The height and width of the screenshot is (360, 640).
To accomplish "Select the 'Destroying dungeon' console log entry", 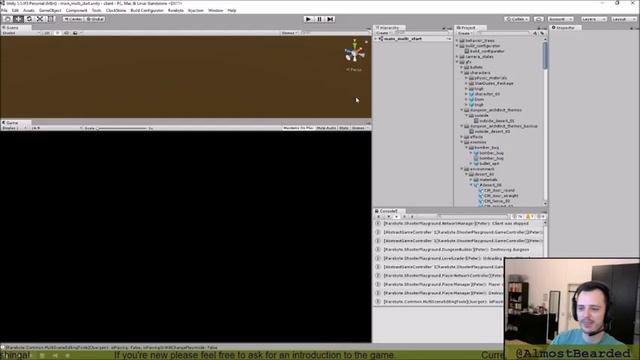I will tap(458, 249).
